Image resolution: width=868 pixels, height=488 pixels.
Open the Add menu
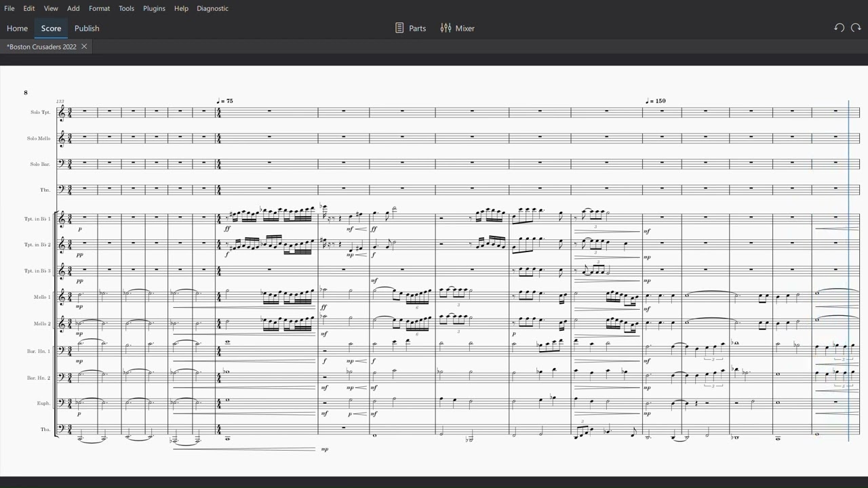(73, 8)
